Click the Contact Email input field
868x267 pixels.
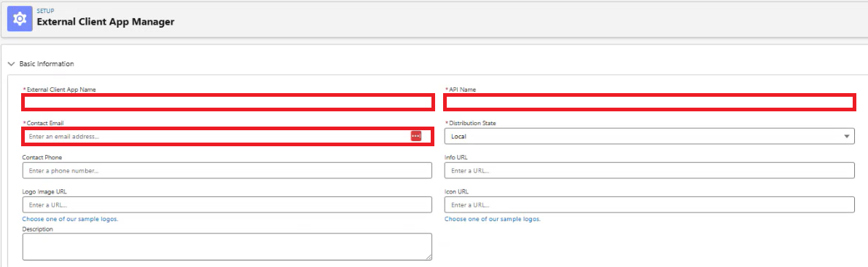pos(227,137)
